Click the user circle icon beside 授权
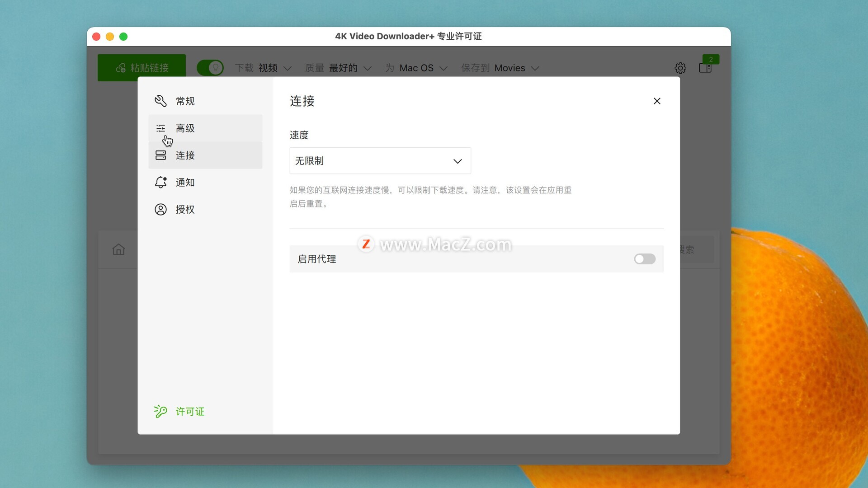 point(160,210)
